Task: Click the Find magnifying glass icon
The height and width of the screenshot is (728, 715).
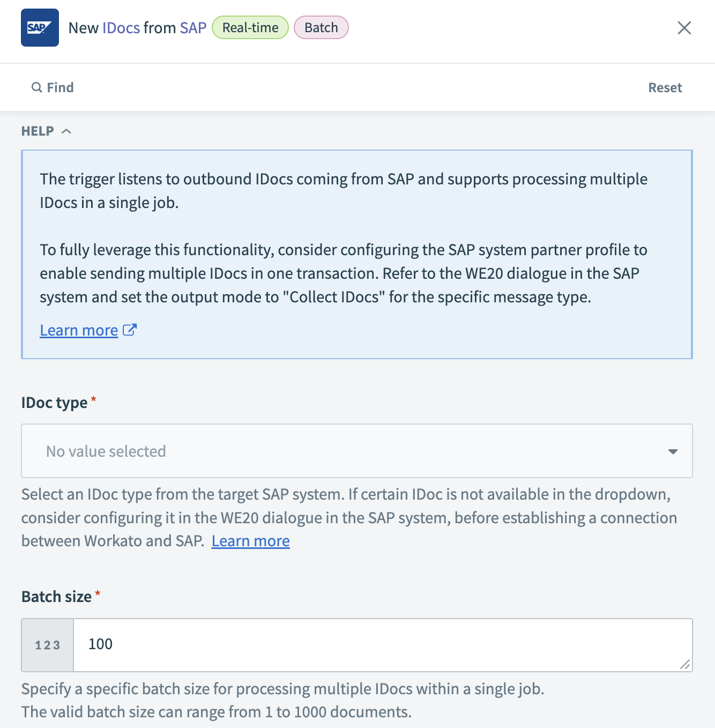Action: pyautogui.click(x=36, y=87)
